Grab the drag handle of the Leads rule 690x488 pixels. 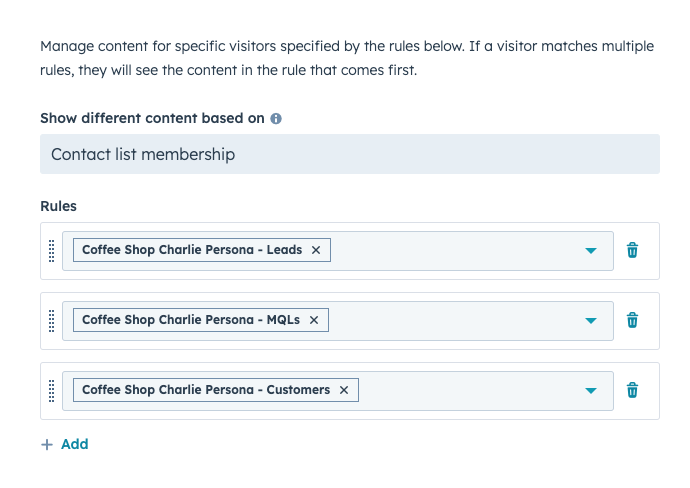point(51,251)
